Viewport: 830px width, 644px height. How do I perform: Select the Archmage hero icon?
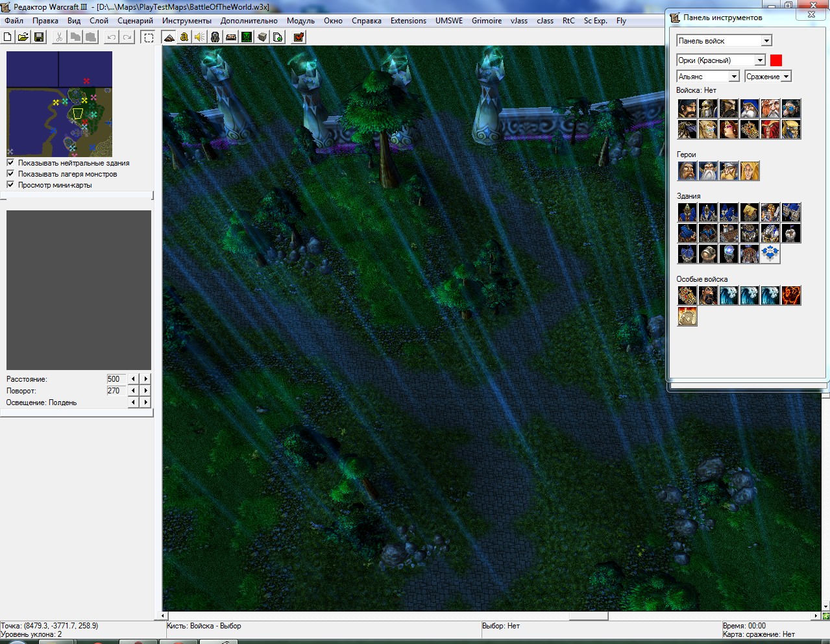(708, 171)
